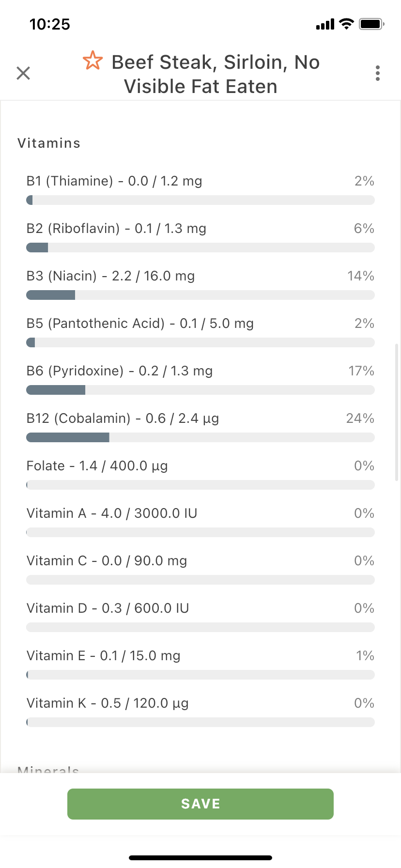Tap the orange favorite star icon

point(93,61)
